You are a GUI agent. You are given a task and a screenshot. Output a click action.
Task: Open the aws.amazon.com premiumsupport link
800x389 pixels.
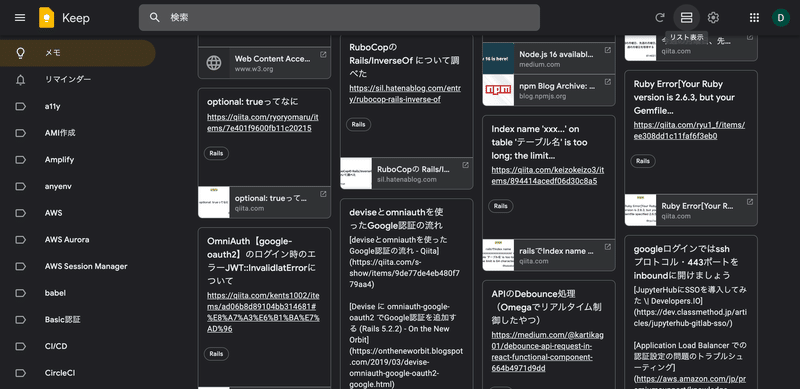click(x=691, y=383)
